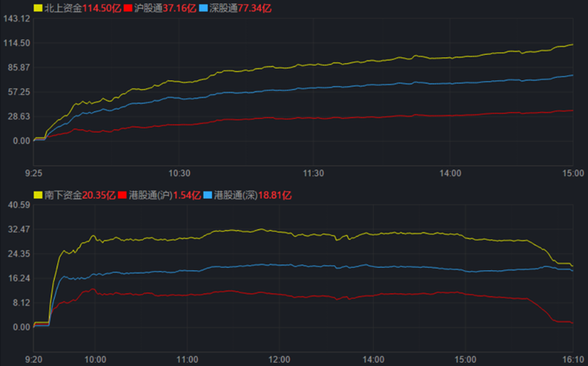588x366 pixels.
Task: Click the 16:10 end time label
Action: (x=572, y=359)
